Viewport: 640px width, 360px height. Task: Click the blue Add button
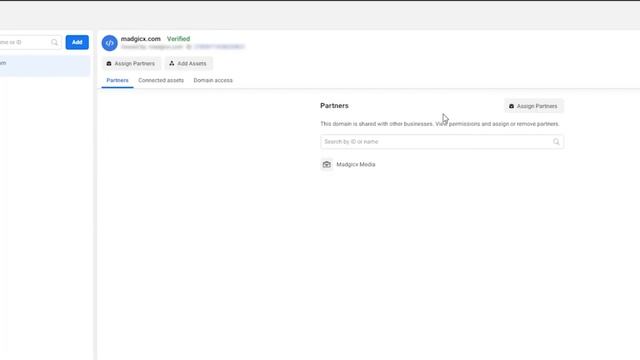[x=77, y=42]
